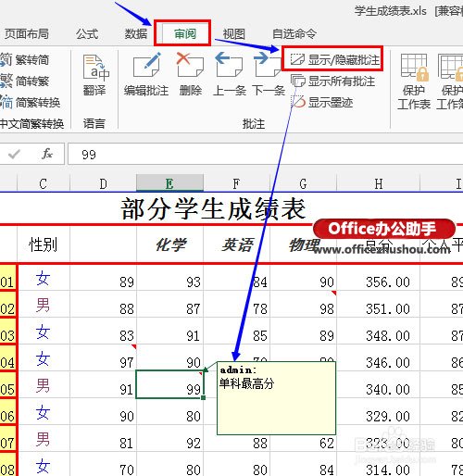Click the 化学 header cell
Image resolution: width=463 pixels, height=476 pixels.
pos(170,244)
